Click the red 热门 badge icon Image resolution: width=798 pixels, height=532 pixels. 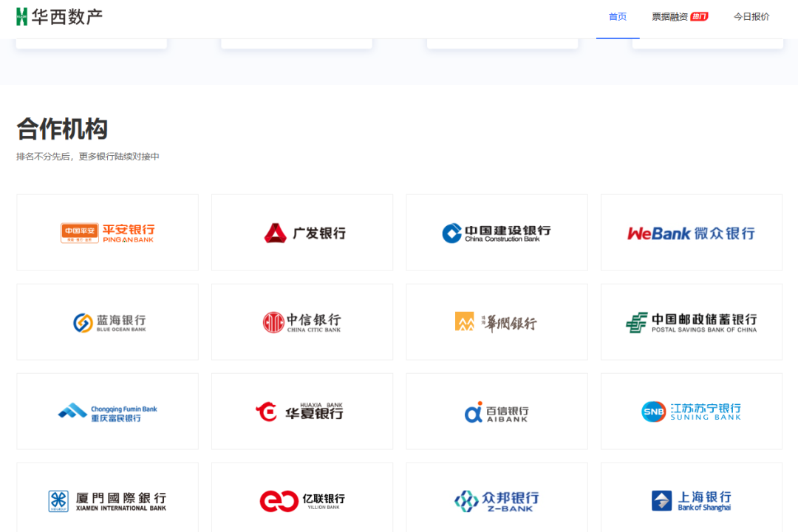[699, 16]
